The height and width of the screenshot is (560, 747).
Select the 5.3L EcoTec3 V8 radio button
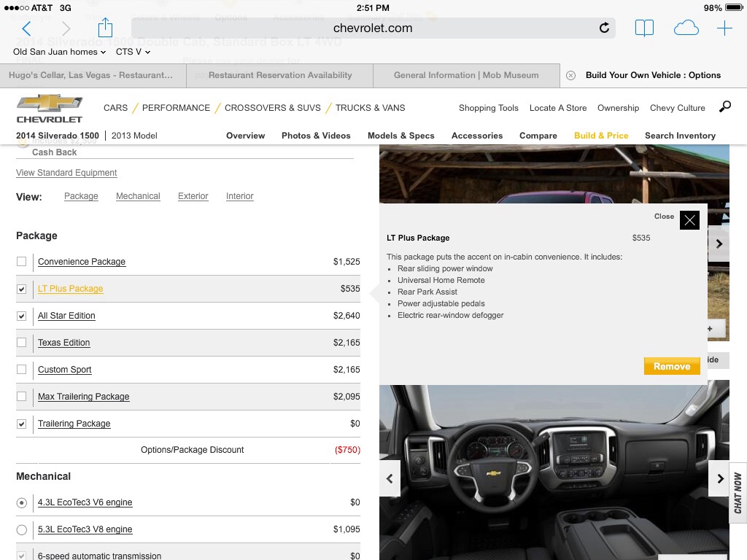tap(21, 529)
